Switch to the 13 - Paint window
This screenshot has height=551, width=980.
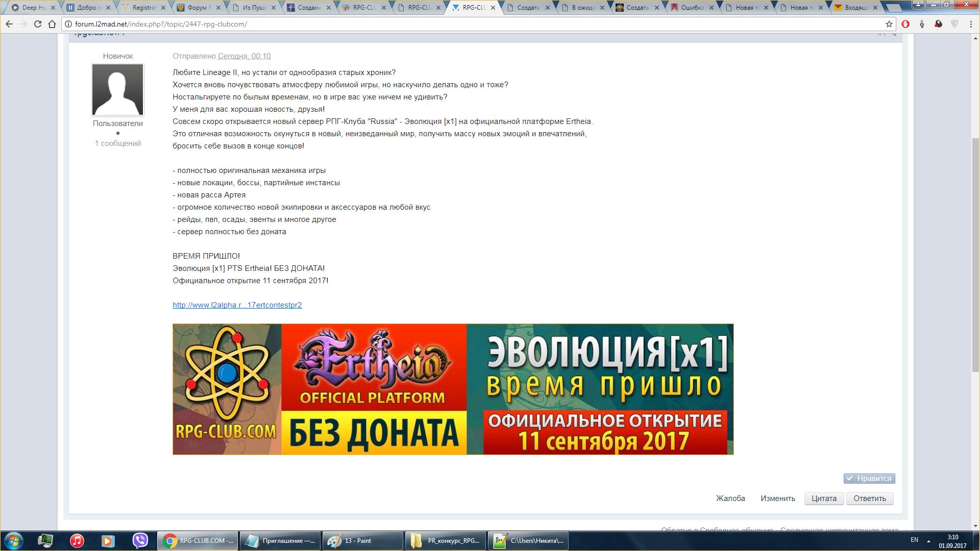[363, 541]
